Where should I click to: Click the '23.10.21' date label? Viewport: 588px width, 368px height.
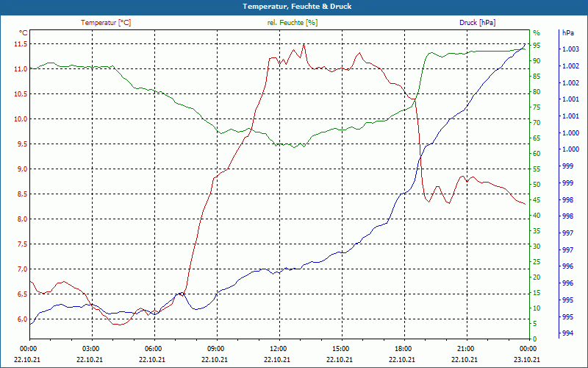(527, 359)
